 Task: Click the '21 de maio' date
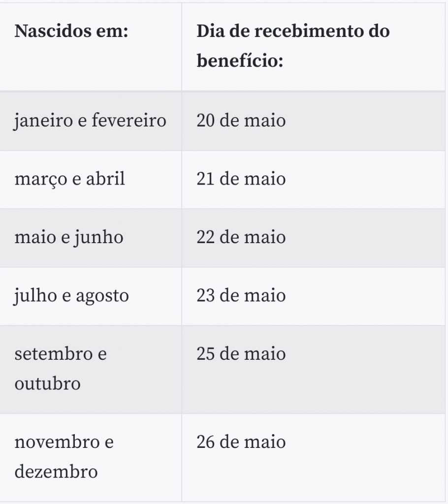[x=241, y=179]
